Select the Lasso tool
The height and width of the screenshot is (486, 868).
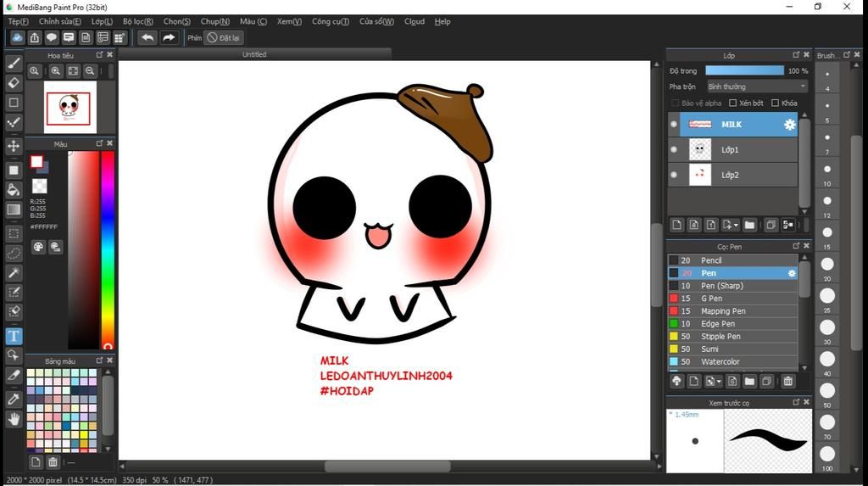pyautogui.click(x=14, y=254)
